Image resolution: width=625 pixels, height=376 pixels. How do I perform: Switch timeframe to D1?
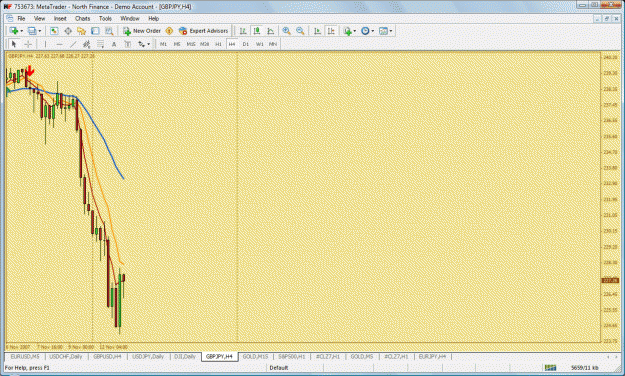pos(246,44)
